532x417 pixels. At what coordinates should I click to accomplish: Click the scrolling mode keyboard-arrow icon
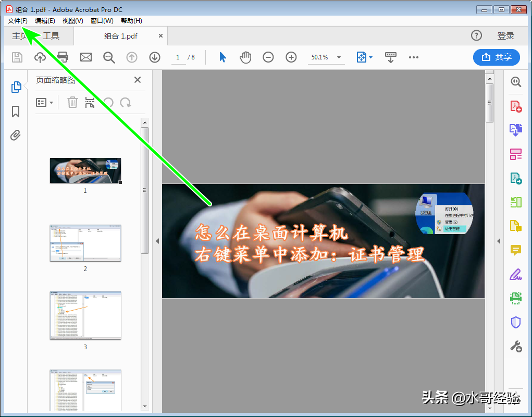[x=390, y=57]
